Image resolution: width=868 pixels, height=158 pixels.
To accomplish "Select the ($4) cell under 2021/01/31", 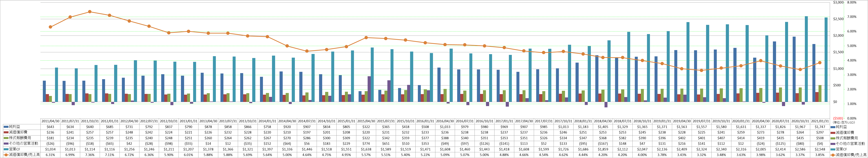I will click(x=820, y=144).
